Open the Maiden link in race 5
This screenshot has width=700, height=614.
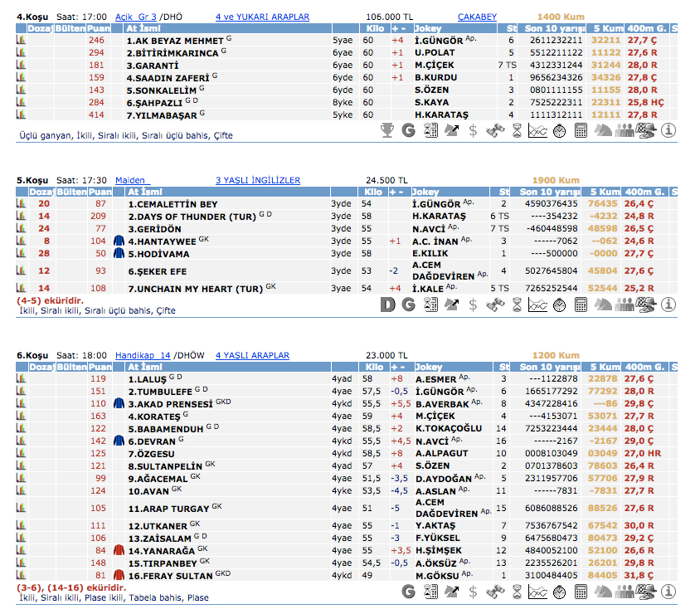click(x=129, y=180)
